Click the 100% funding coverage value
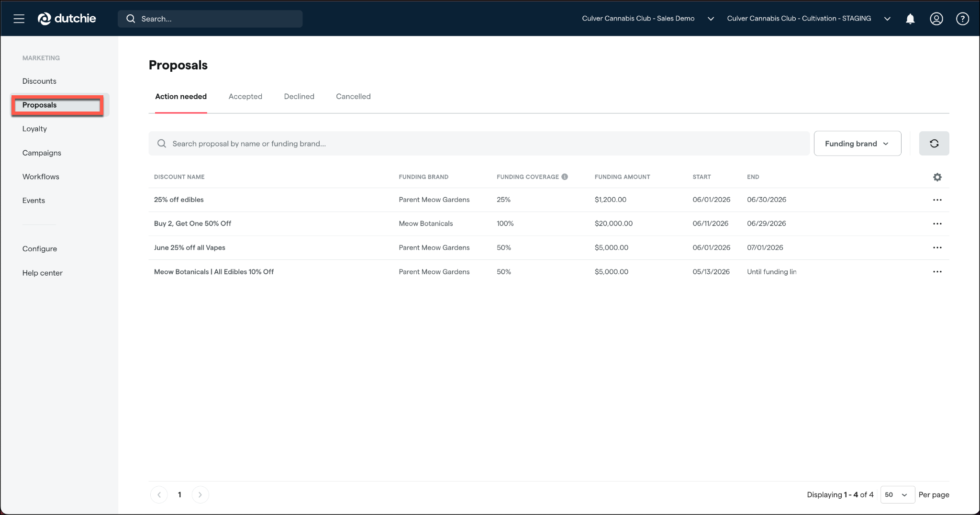Screen dimensions: 980x515 tap(505, 224)
